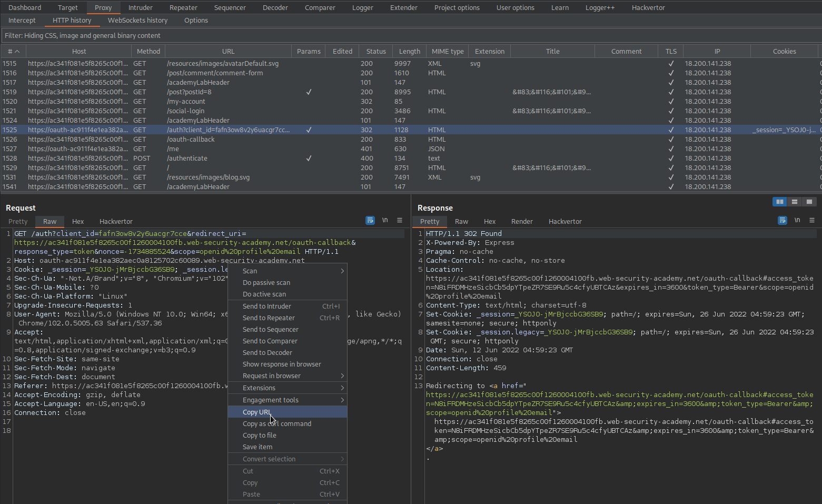Sort by MIME type column header
Image resolution: width=822 pixels, height=504 pixels.
(x=448, y=51)
